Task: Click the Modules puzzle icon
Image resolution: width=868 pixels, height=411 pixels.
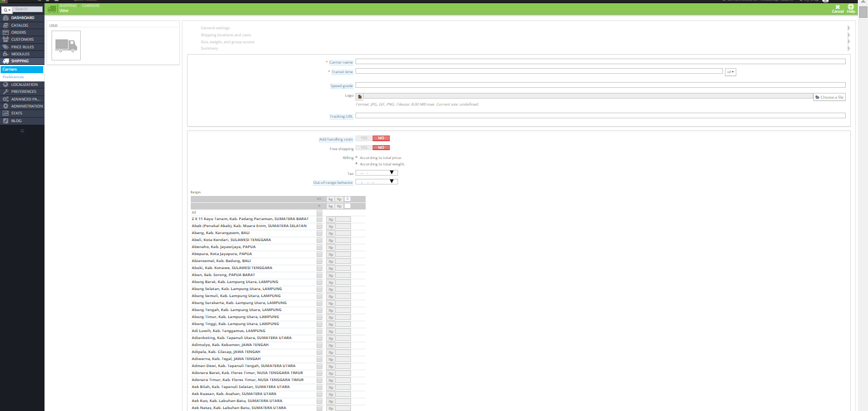Action: [6, 54]
